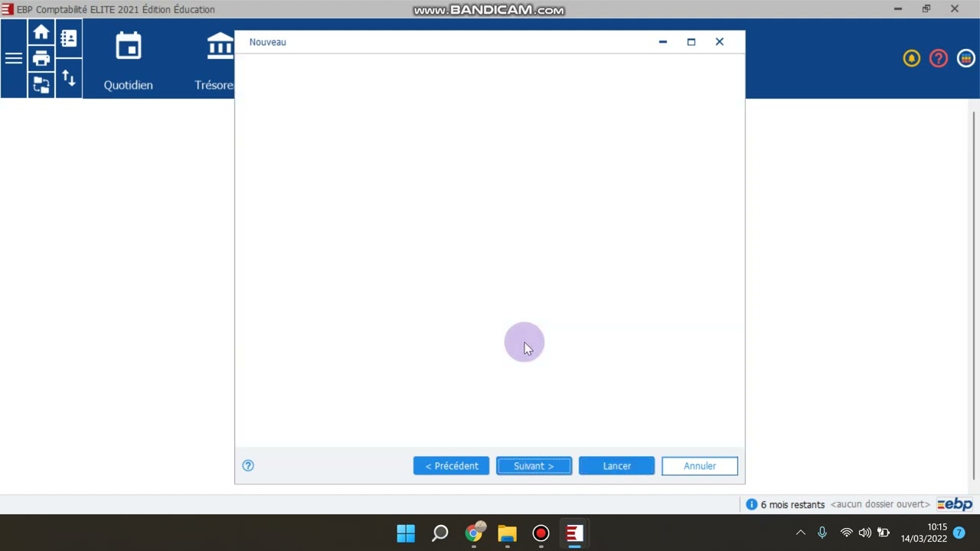Image resolution: width=980 pixels, height=551 pixels.
Task: Open the notifications bell icon
Action: tap(911, 58)
